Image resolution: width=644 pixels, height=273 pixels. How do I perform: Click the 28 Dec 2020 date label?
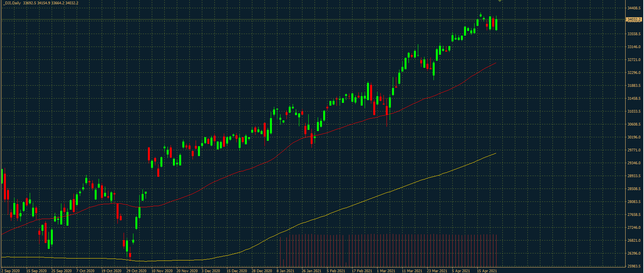(262, 271)
